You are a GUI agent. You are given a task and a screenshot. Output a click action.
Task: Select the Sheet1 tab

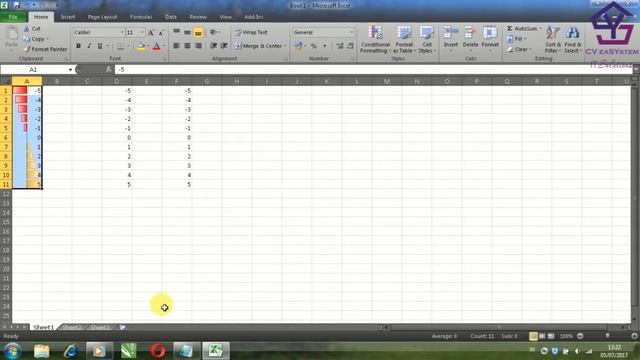coord(43,327)
